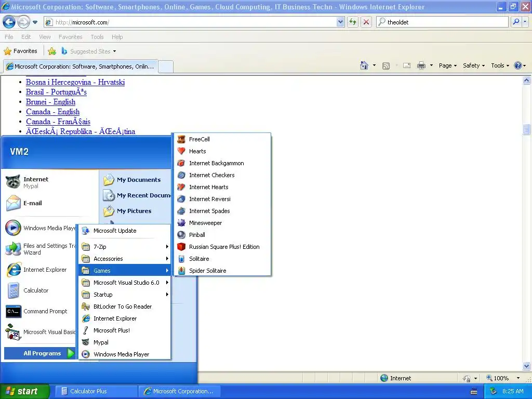
Task: Click the All Programs button
Action: [x=40, y=353]
